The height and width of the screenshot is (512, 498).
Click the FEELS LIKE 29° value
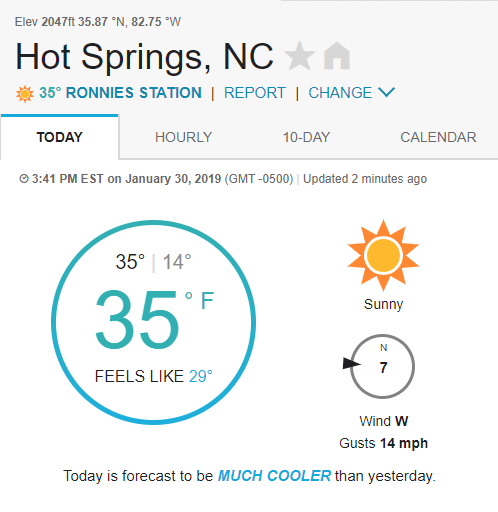[201, 376]
